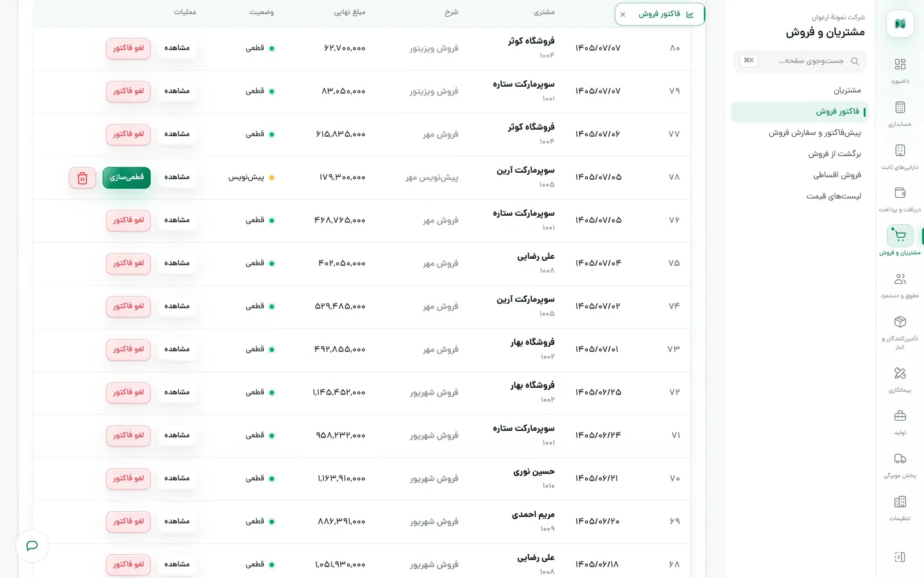
Task: Click قطعی‌سازی for draft invoice 78
Action: (126, 178)
